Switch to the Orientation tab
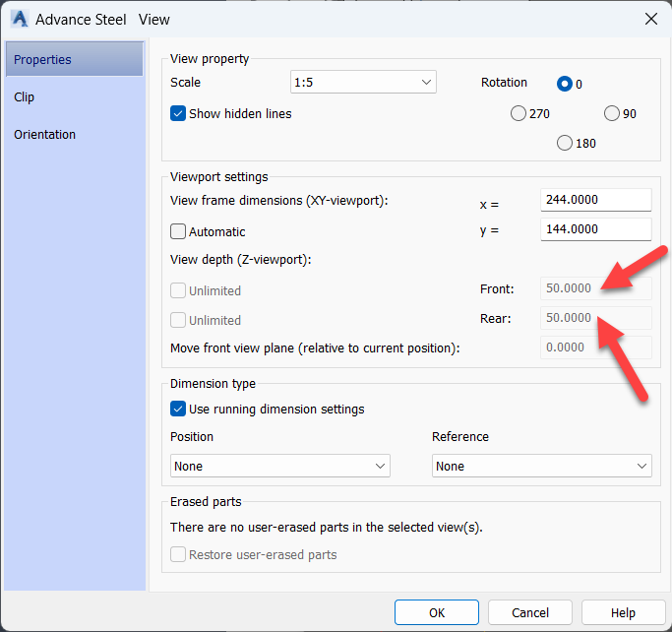Viewport: 672px width, 632px height. point(44,134)
